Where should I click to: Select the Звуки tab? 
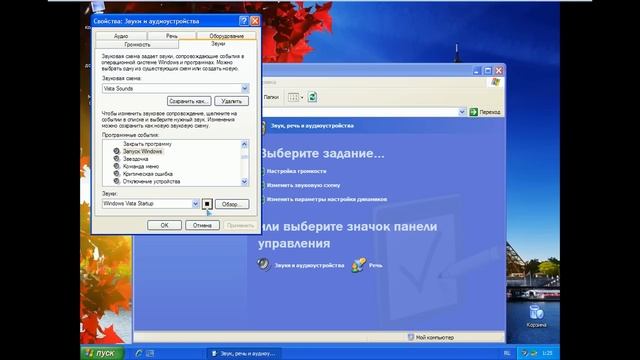(218, 44)
